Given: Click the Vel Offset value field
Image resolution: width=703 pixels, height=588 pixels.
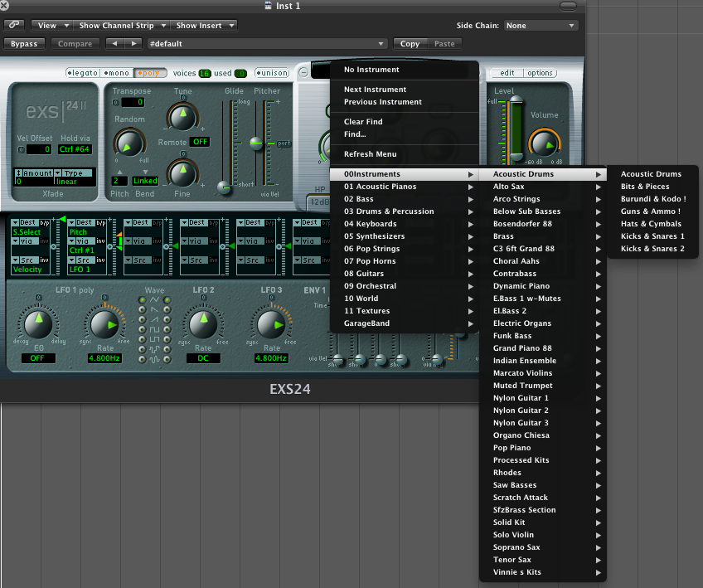Looking at the screenshot, I should click(39, 149).
